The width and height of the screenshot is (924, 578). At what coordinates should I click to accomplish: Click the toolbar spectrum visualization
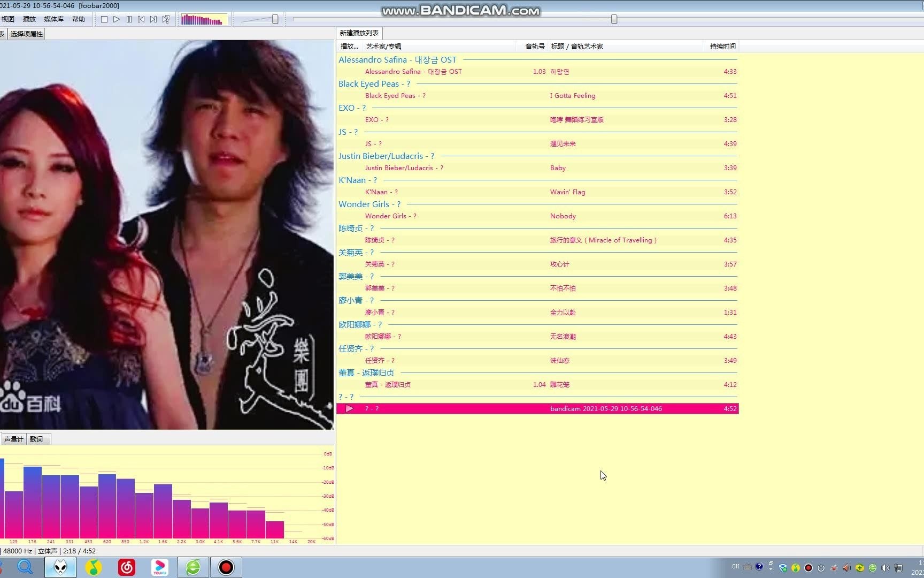tap(204, 20)
